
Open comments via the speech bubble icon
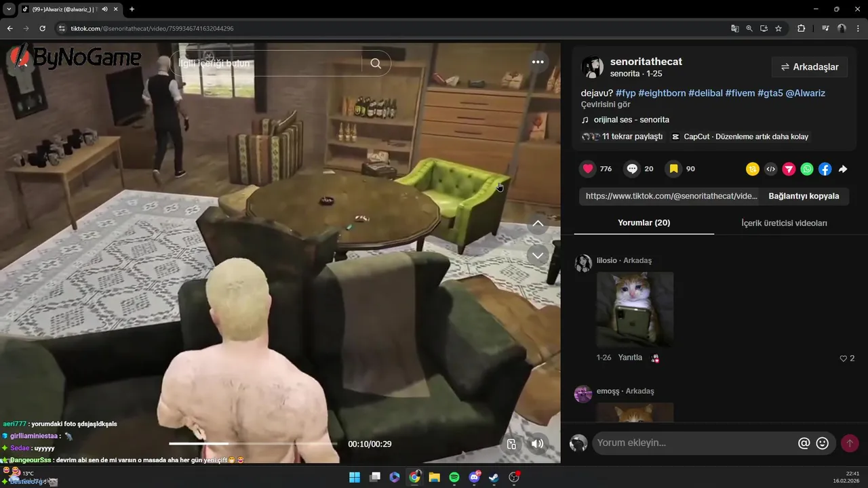[x=632, y=169]
